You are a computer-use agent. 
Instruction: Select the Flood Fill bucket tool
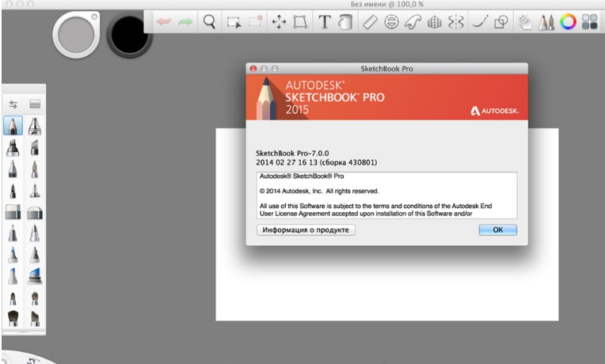(345, 22)
